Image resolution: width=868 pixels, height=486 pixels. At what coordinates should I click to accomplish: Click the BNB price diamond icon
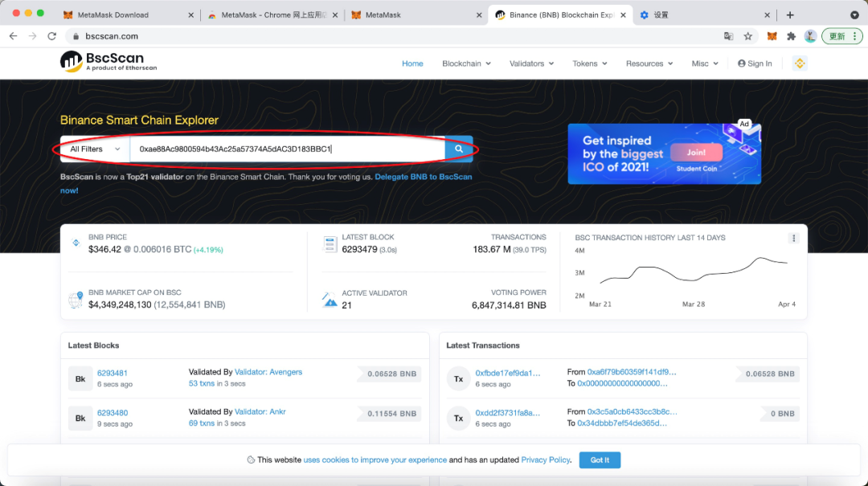(76, 243)
